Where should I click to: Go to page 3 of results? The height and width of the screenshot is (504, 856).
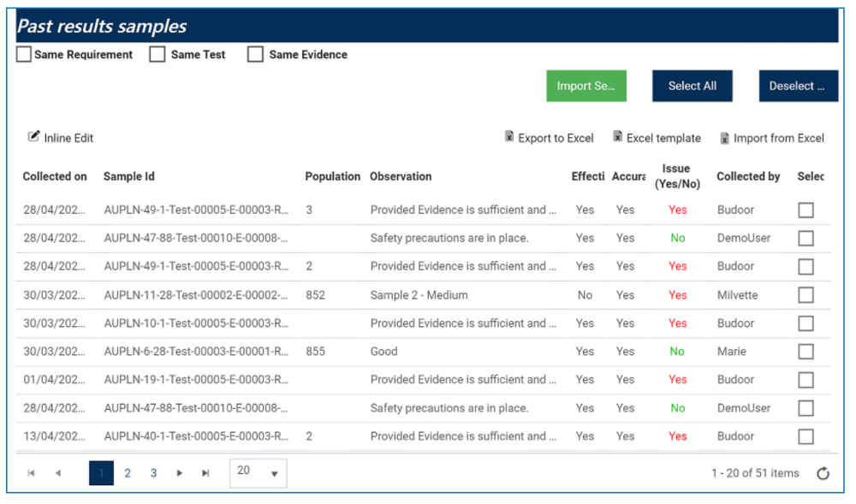click(153, 473)
